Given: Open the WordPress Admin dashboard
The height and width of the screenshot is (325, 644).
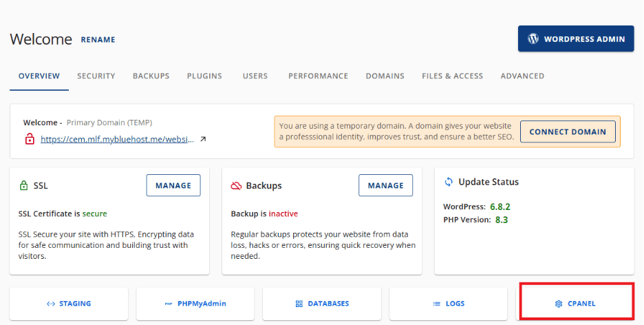Looking at the screenshot, I should [x=576, y=39].
